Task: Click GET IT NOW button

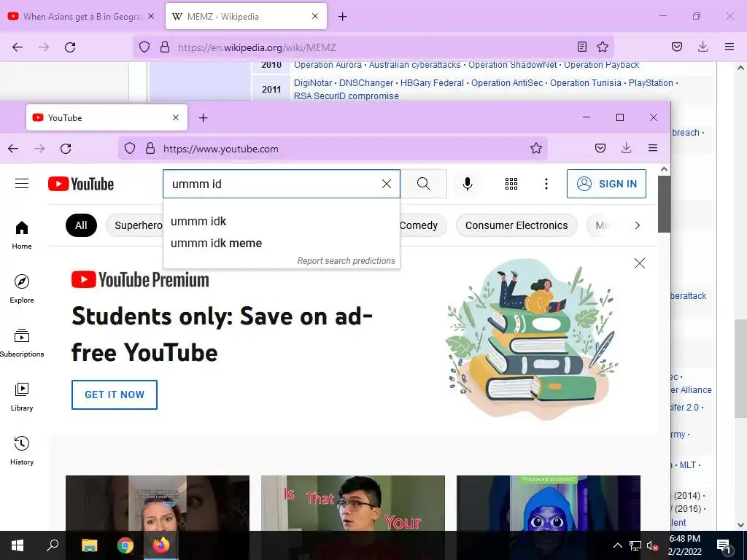Action: [x=115, y=394]
